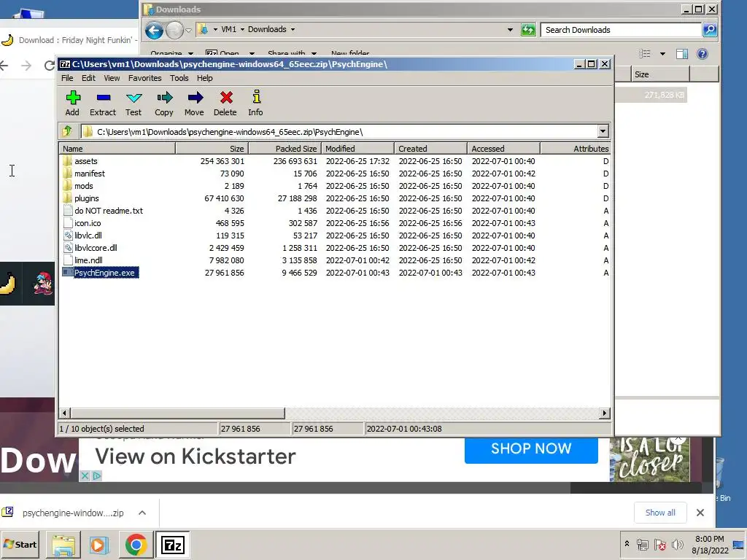The width and height of the screenshot is (747, 560).
Task: Select the Copy toolbar icon
Action: point(164,98)
